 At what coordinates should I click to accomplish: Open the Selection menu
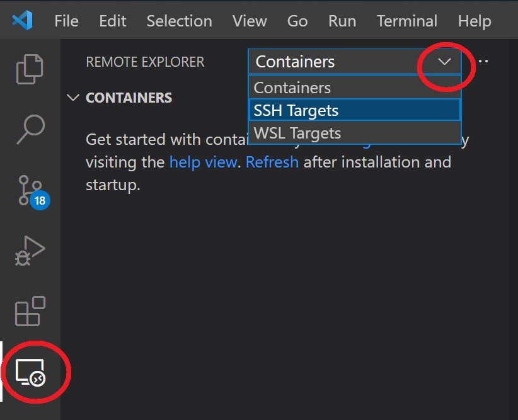[x=180, y=21]
